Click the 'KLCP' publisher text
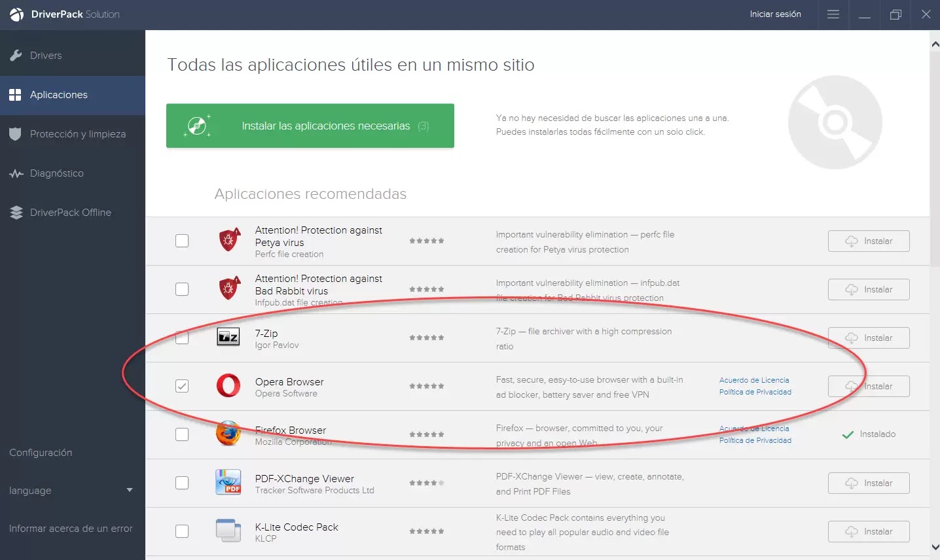The image size is (940, 560). 266,538
